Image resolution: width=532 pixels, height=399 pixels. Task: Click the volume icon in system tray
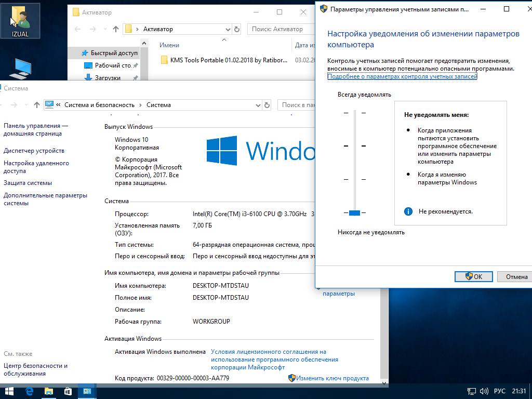click(x=484, y=391)
